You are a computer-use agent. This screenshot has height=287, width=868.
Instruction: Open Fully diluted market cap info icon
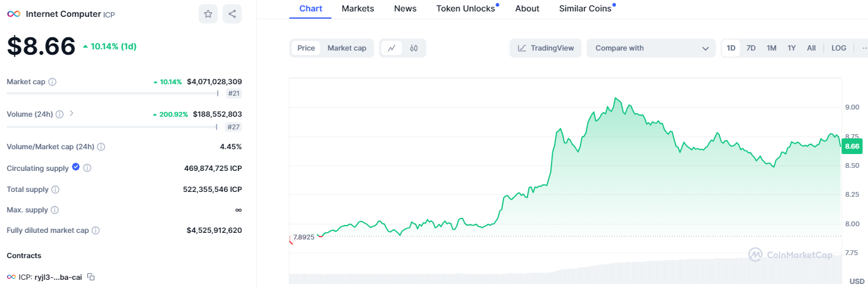pos(96,230)
